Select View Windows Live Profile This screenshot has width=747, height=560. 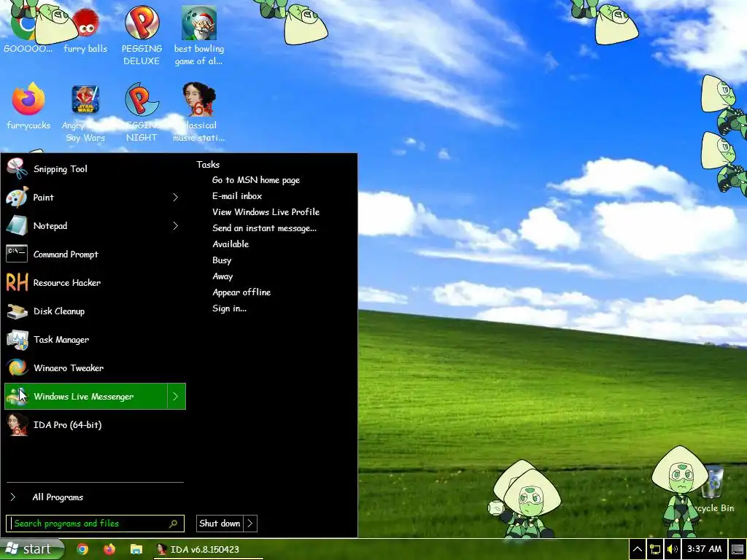click(x=266, y=212)
